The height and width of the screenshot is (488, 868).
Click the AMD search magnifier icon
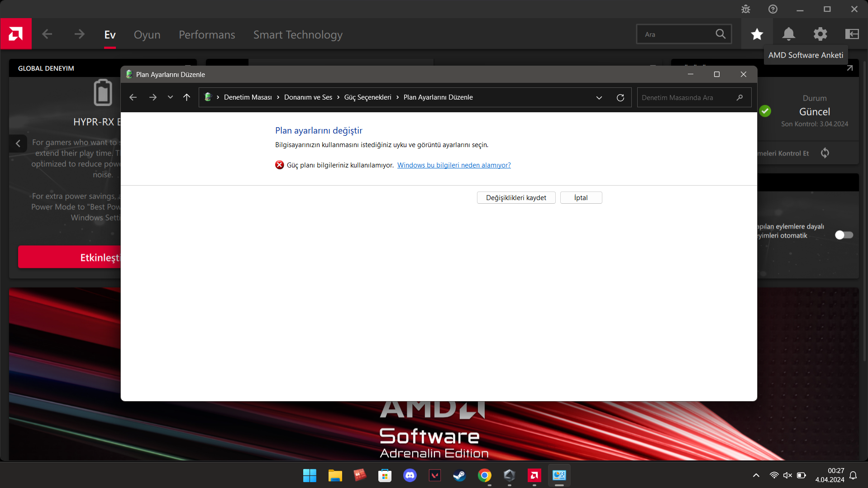[x=720, y=34]
